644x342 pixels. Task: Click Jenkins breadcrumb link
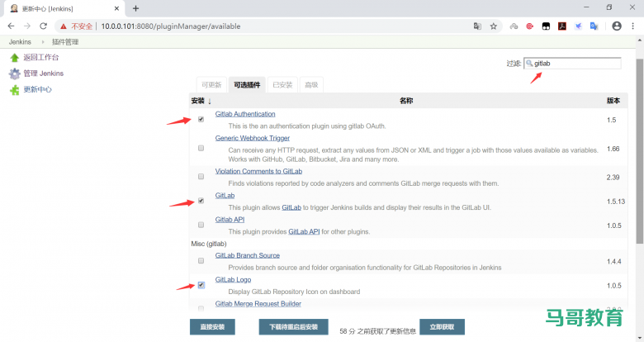pos(20,42)
